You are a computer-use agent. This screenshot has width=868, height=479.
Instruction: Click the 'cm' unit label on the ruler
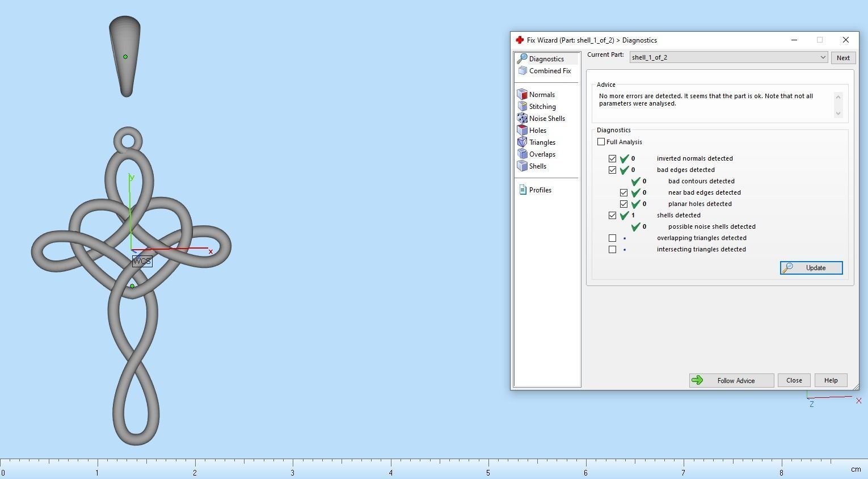(x=856, y=469)
